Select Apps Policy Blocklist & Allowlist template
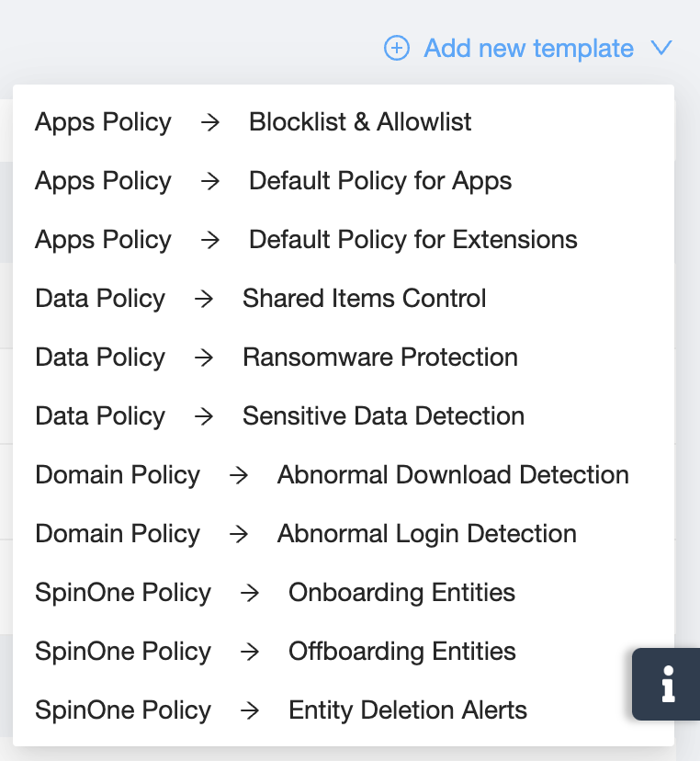Image resolution: width=700 pixels, height=761 pixels. click(x=359, y=122)
